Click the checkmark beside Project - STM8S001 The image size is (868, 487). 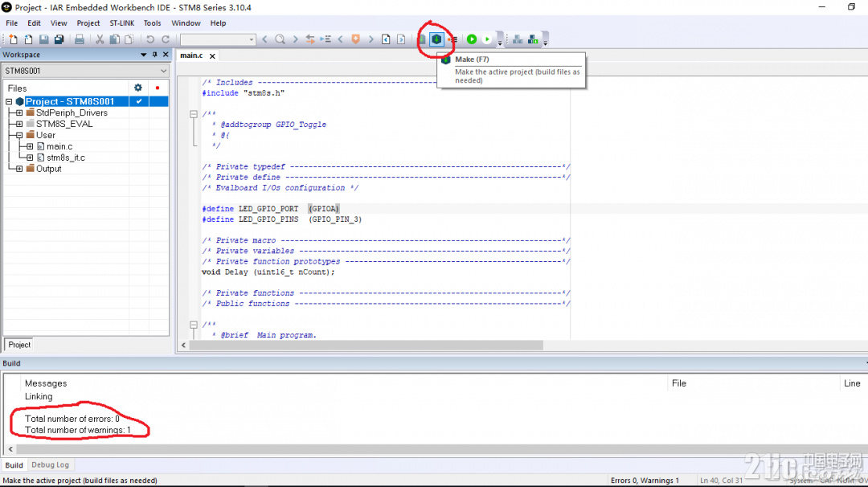pyautogui.click(x=139, y=101)
